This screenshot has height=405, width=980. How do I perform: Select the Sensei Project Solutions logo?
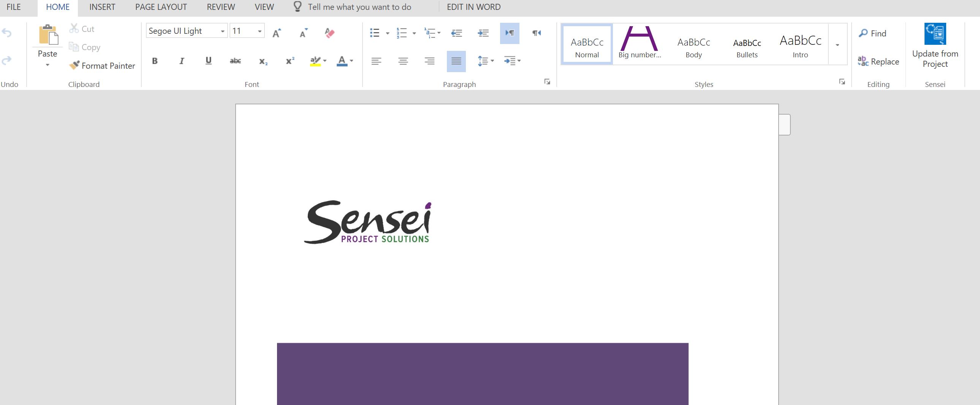368,222
